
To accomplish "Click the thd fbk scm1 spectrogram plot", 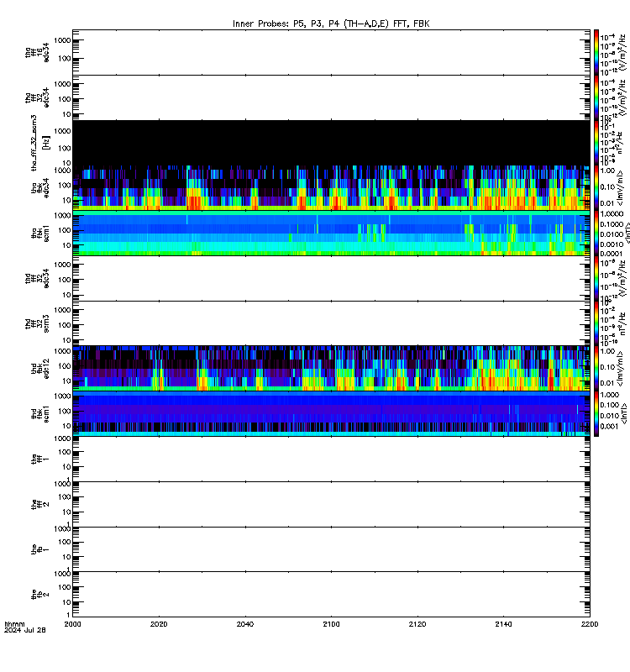I will [x=331, y=414].
